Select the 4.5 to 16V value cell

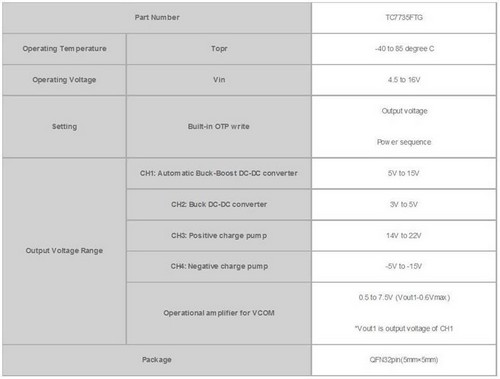[x=404, y=80]
